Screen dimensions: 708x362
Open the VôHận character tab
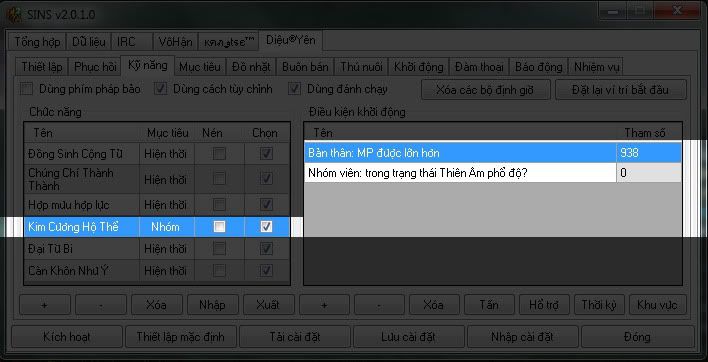click(175, 42)
